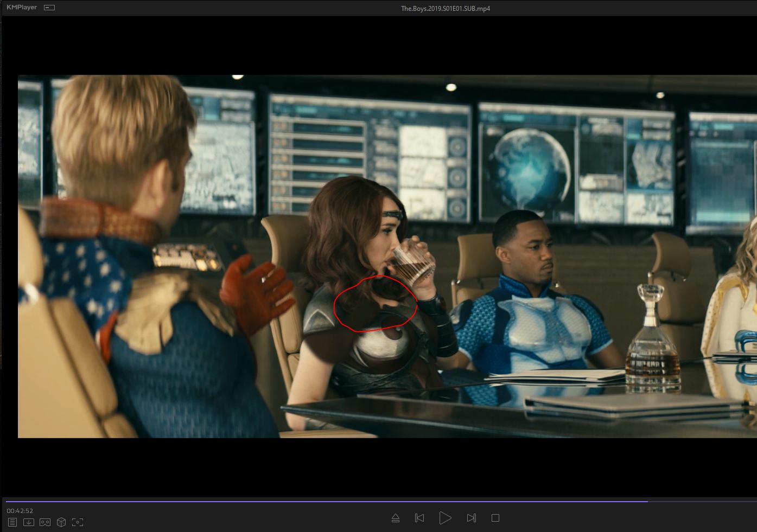Jump to the very start of the seek bar
The width and height of the screenshot is (757, 532).
click(x=7, y=502)
